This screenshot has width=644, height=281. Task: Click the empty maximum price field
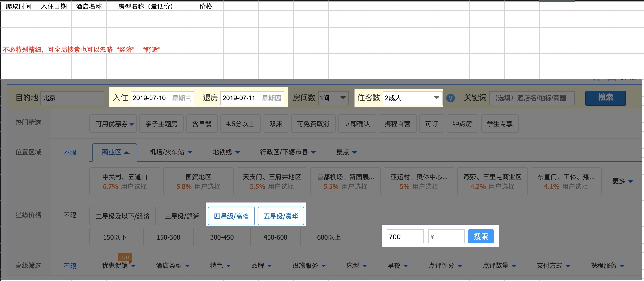coord(446,236)
